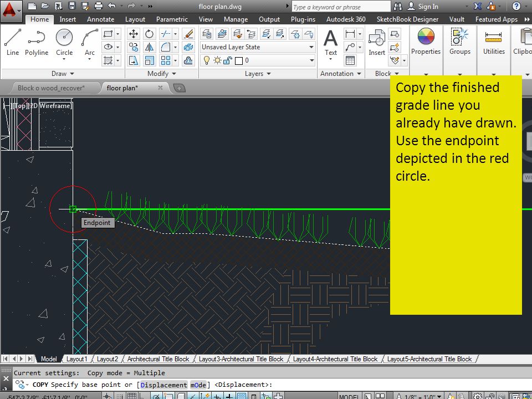Switch to the Output ribbon tab

[x=269, y=19]
